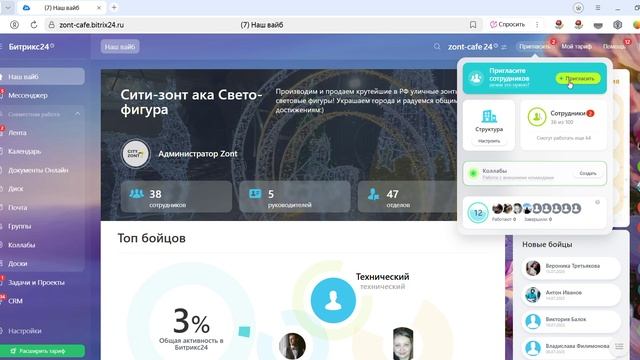Click the Коллабы green dot icon
Viewport: 640px width, 360px height.
(473, 173)
